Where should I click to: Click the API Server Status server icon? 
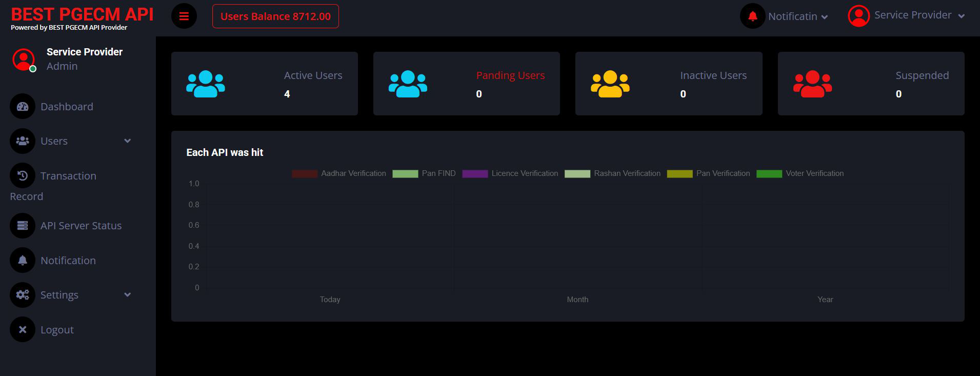[23, 226]
